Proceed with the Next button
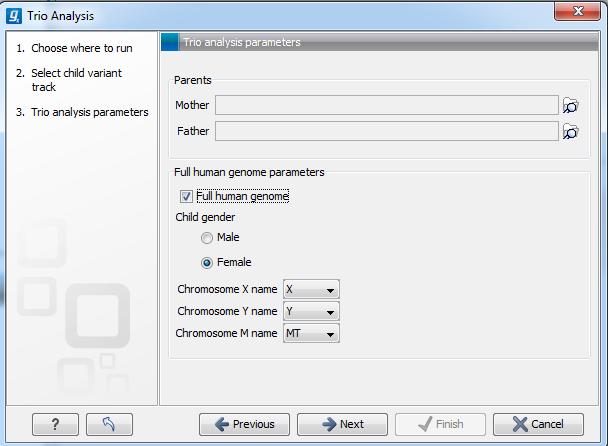608x446 pixels. tap(342, 424)
